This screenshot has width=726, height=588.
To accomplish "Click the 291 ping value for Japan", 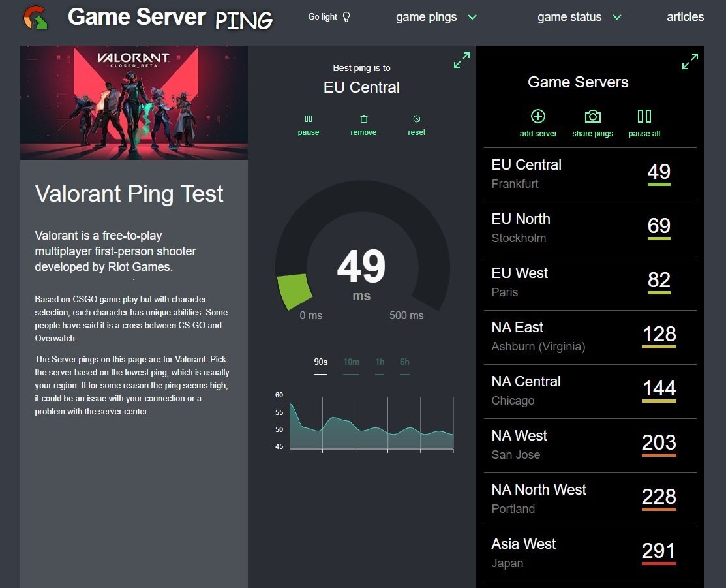I will click(659, 551).
